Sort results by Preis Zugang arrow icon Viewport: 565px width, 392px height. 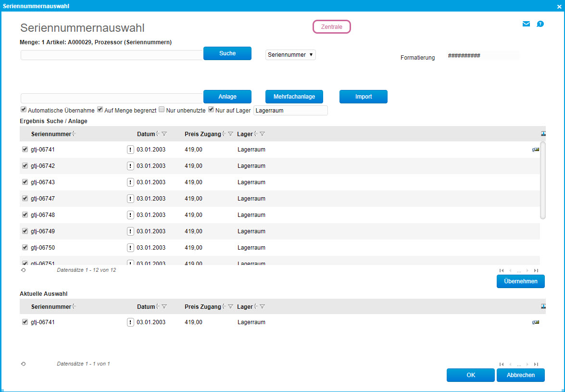(x=224, y=134)
